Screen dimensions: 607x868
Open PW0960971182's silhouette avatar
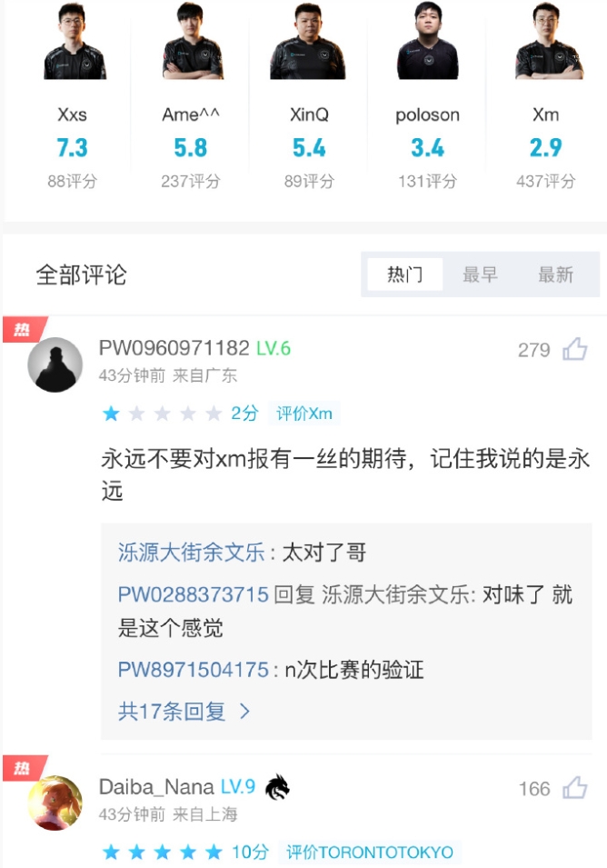click(x=55, y=364)
